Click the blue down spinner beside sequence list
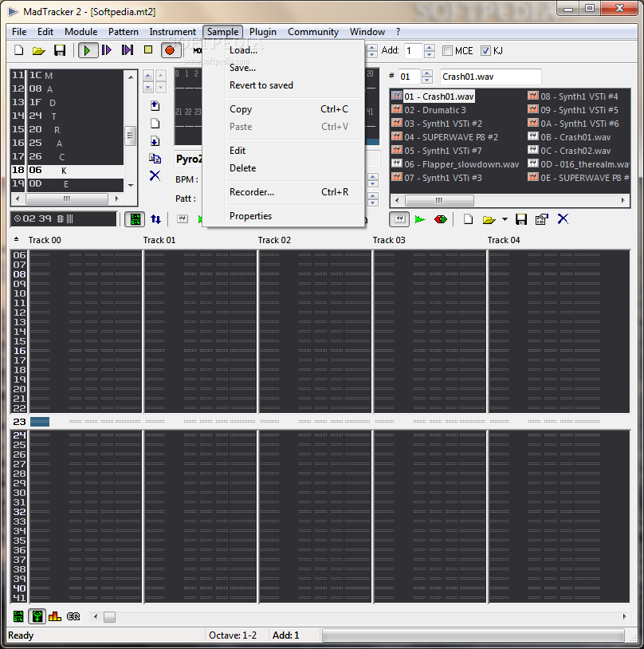The image size is (644, 649). click(x=147, y=87)
